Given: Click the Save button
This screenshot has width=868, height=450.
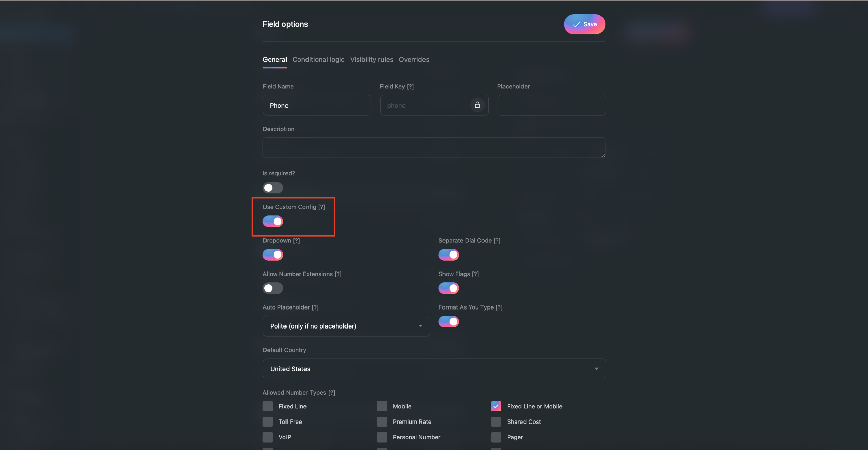Looking at the screenshot, I should click(x=584, y=24).
